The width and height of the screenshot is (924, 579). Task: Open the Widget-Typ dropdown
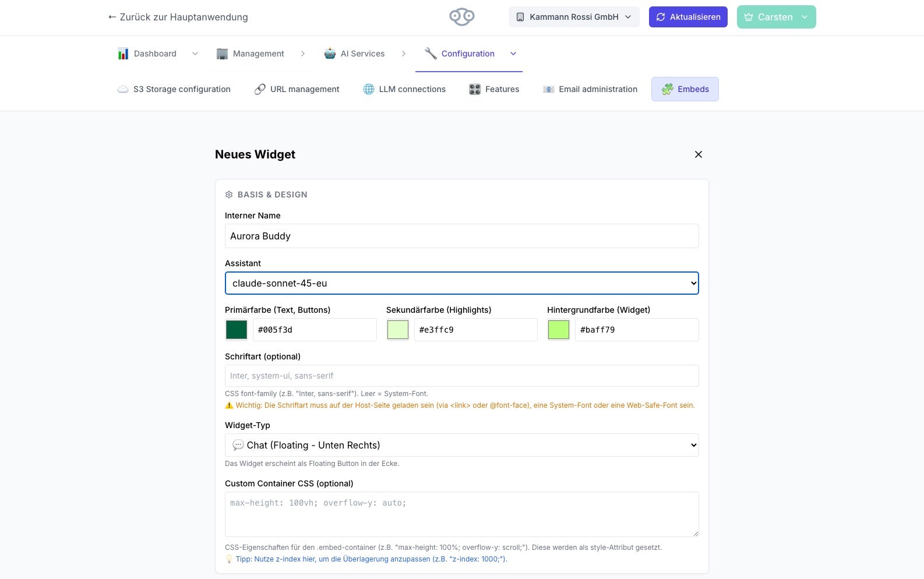[x=461, y=445]
